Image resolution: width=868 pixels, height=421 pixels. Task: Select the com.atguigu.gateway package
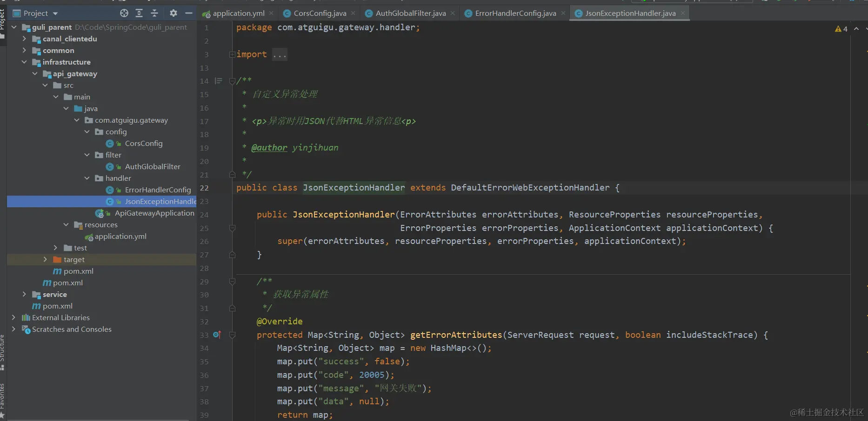coord(131,120)
